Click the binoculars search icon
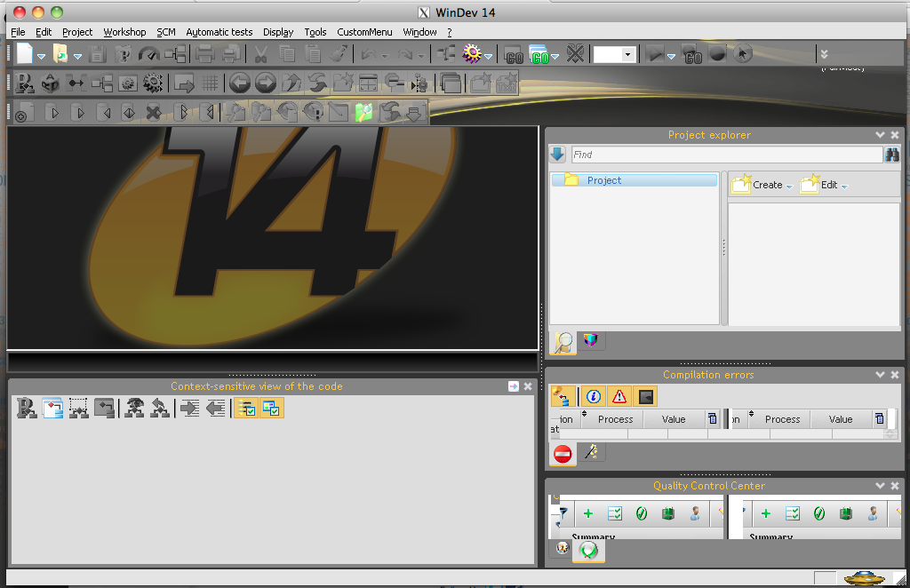The image size is (910, 588). coord(891,155)
